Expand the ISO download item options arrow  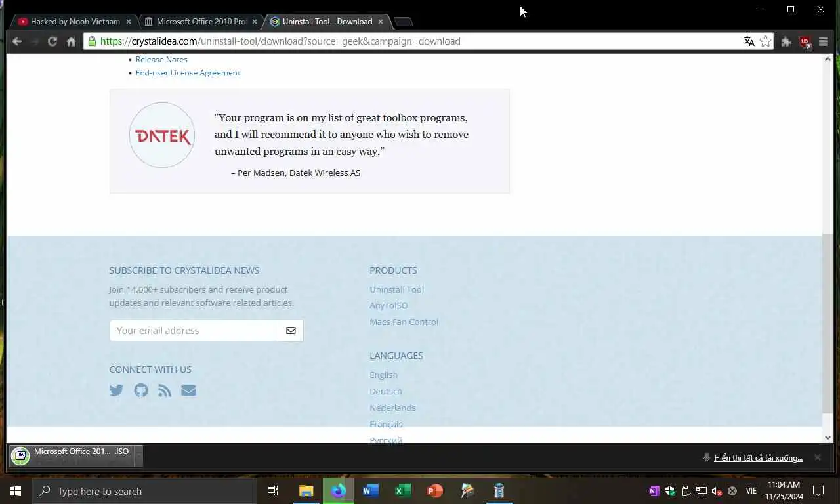point(138,456)
